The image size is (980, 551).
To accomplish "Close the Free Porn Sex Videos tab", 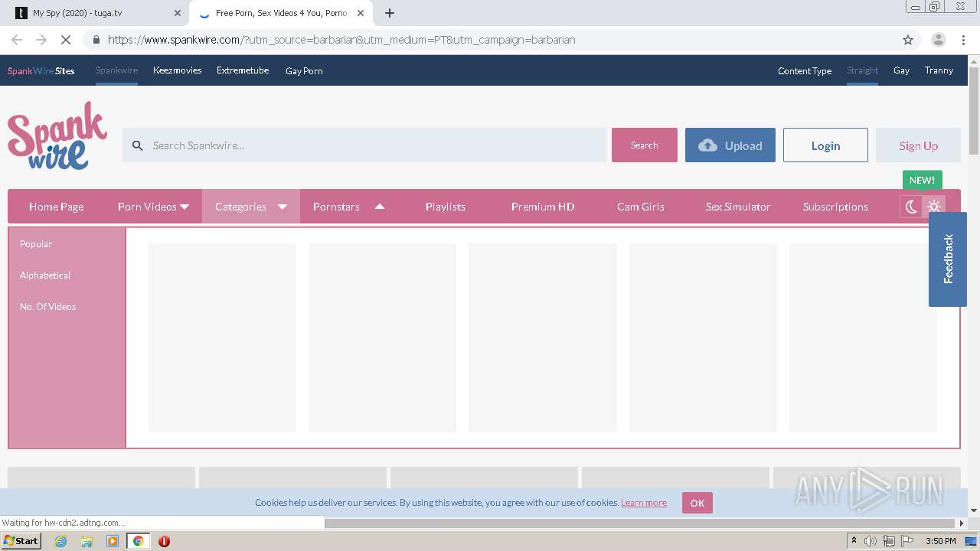I will (361, 13).
